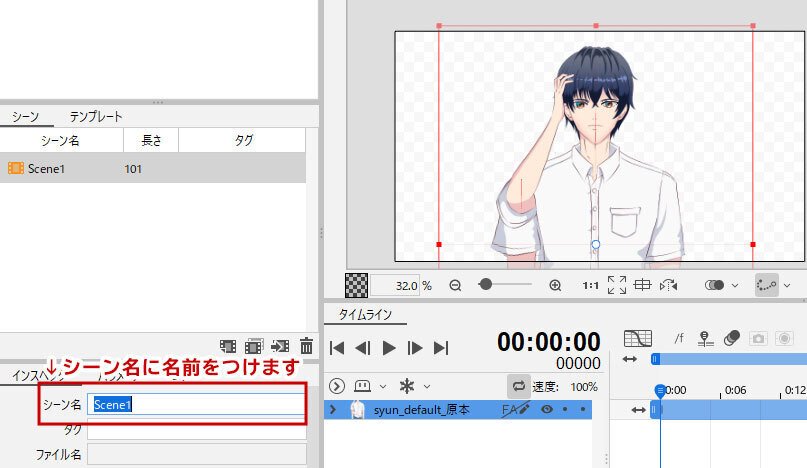This screenshot has height=468, width=807.
Task: Click the Scene1 film icon
Action: pos(15,168)
